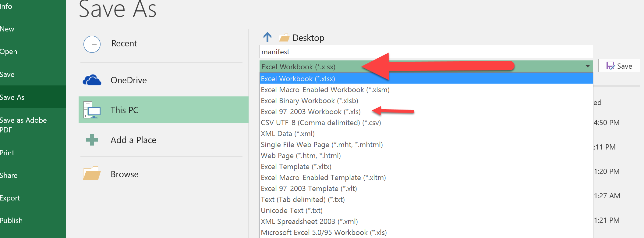Click the 1:20 PM file timestamp
The image size is (644, 238).
click(607, 171)
